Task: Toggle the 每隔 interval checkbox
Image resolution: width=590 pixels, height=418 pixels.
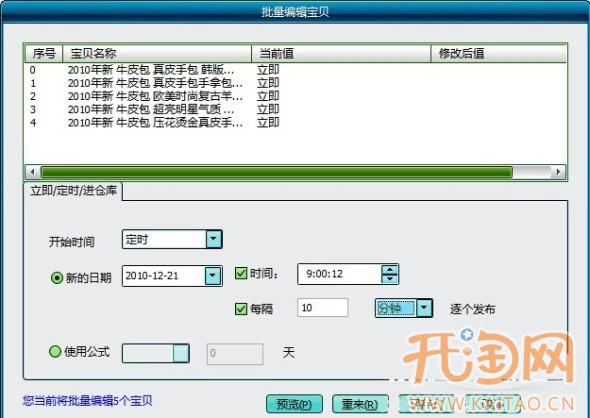Action: [x=241, y=309]
